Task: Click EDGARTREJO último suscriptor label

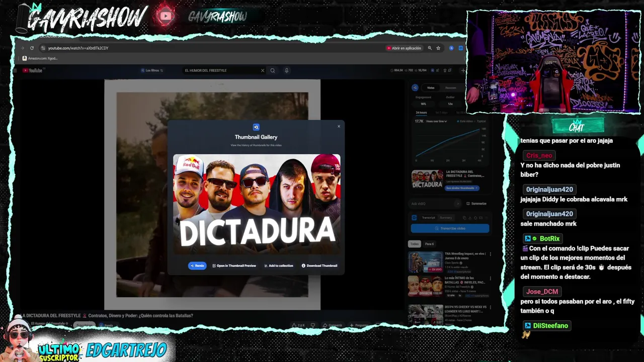Action: (x=126, y=350)
